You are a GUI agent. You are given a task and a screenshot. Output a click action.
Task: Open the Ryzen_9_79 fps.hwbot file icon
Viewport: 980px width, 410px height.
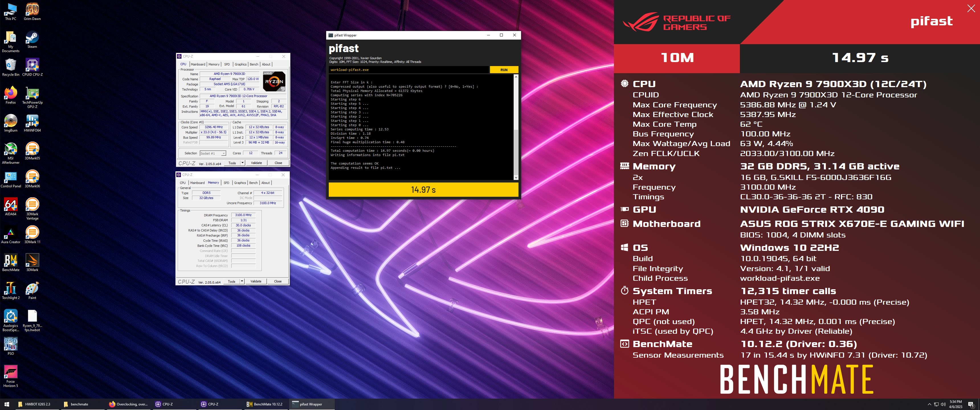tap(32, 321)
